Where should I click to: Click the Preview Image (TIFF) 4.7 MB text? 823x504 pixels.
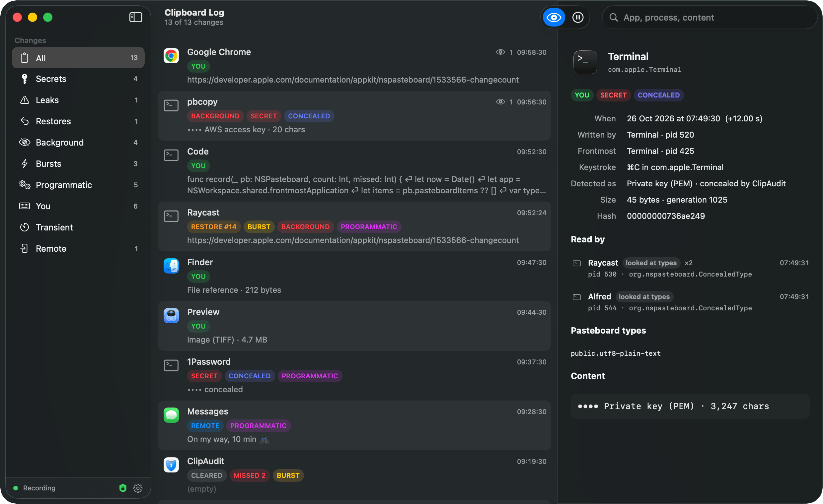pyautogui.click(x=227, y=340)
